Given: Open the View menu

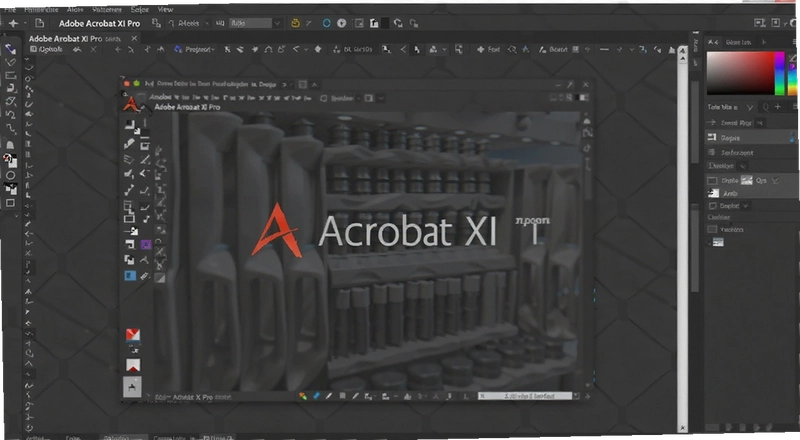Looking at the screenshot, I should point(165,9).
